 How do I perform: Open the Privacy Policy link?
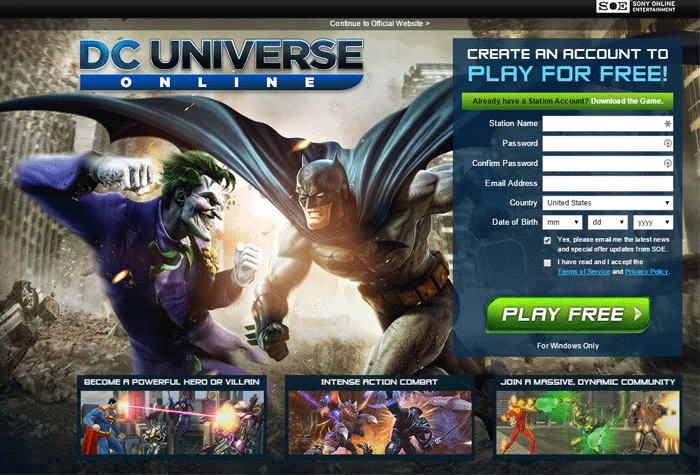646,271
